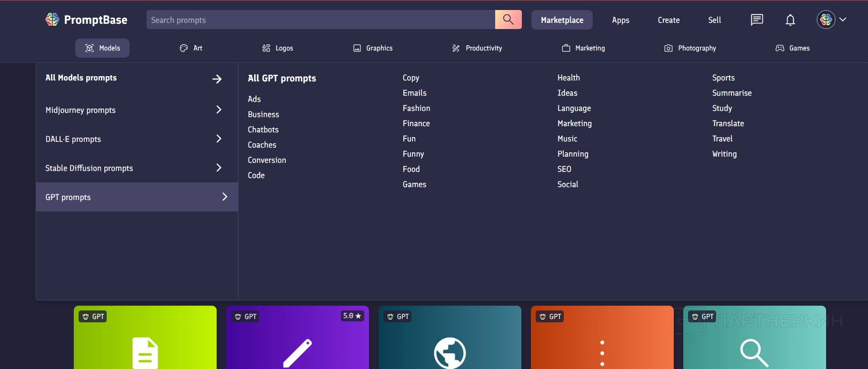
Task: Open the Translate GPT category
Action: click(x=728, y=123)
